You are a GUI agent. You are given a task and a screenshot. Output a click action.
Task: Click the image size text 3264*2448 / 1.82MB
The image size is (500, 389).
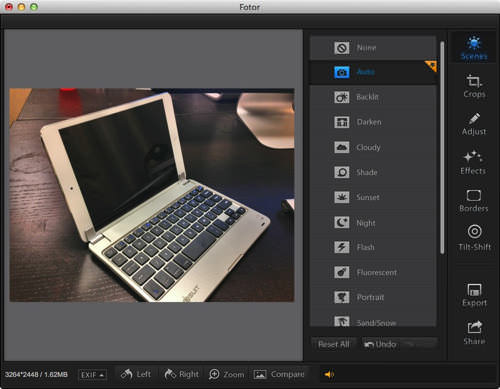[x=36, y=375]
